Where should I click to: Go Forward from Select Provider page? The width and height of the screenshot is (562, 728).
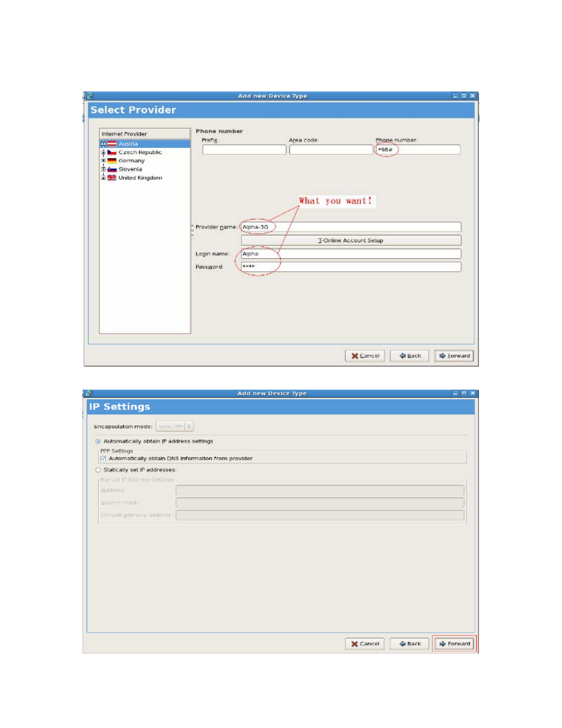point(454,356)
